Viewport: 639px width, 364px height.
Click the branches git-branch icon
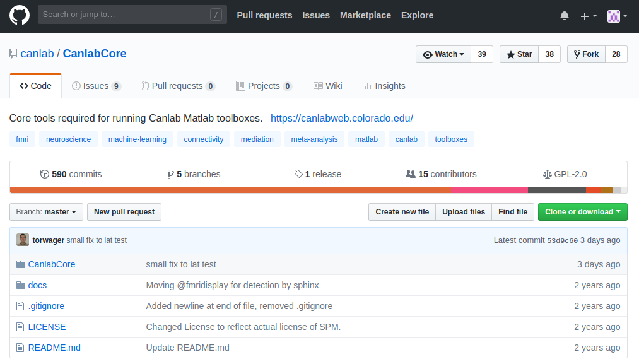[x=170, y=175]
